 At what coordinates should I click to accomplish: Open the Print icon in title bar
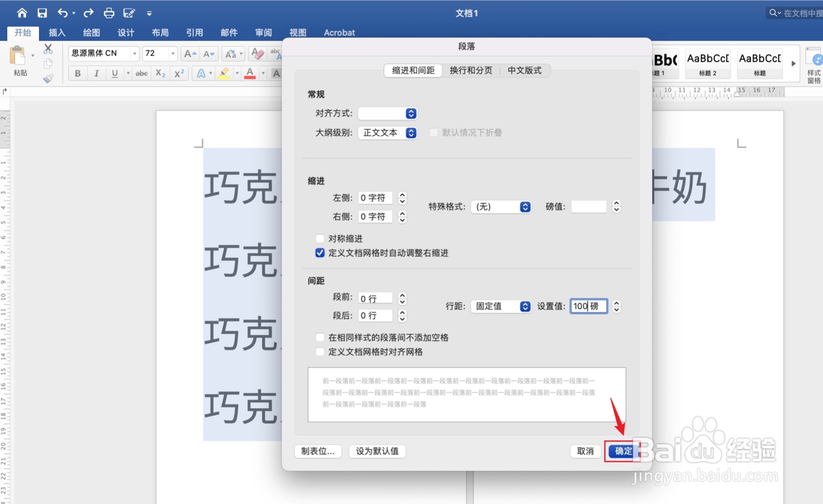[x=109, y=12]
